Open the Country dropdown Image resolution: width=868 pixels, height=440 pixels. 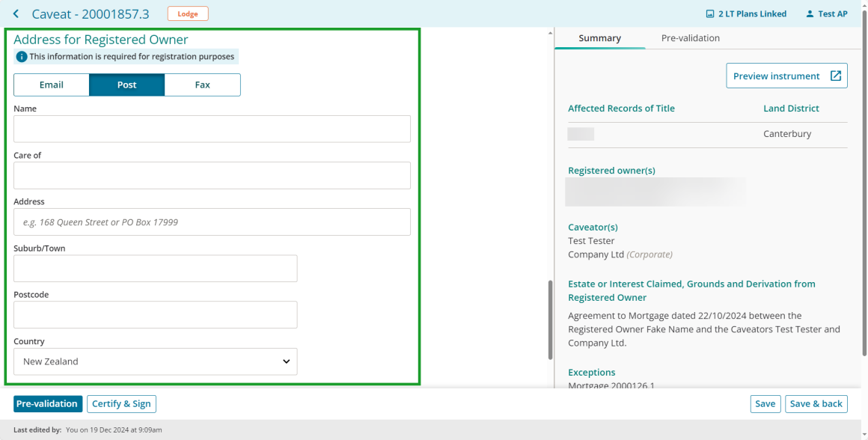coord(156,361)
